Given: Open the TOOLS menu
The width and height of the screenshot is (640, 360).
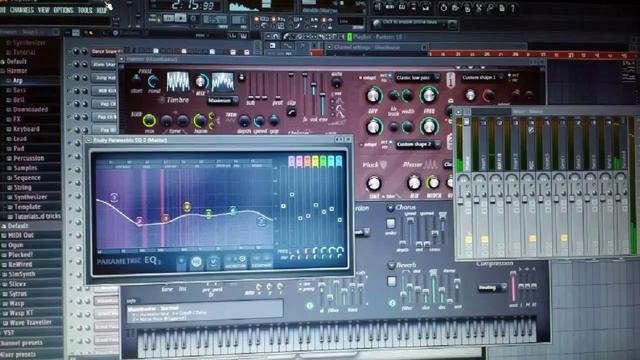Looking at the screenshot, I should (85, 10).
